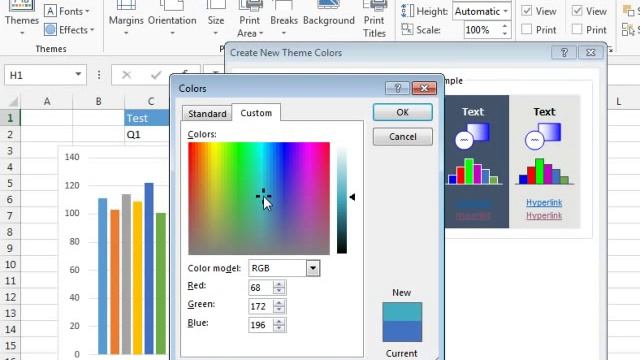
Task: Click OK in the Colors dialog
Action: [402, 112]
